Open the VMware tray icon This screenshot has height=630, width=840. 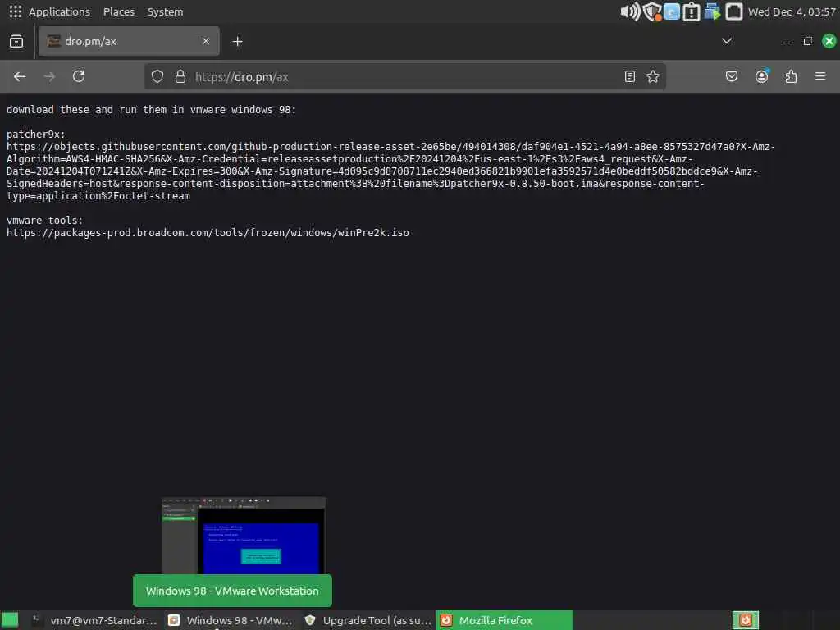[x=713, y=11]
